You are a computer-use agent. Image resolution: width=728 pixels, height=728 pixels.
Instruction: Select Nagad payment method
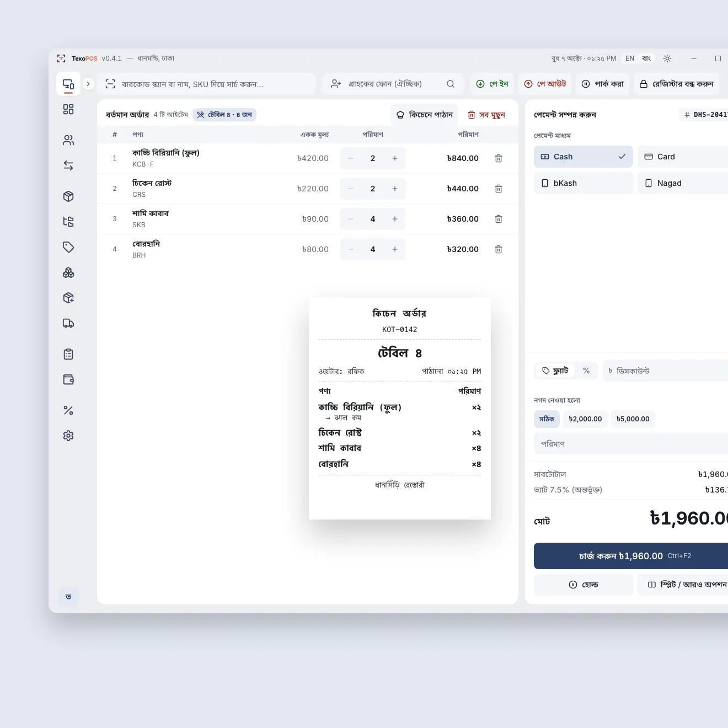(683, 183)
